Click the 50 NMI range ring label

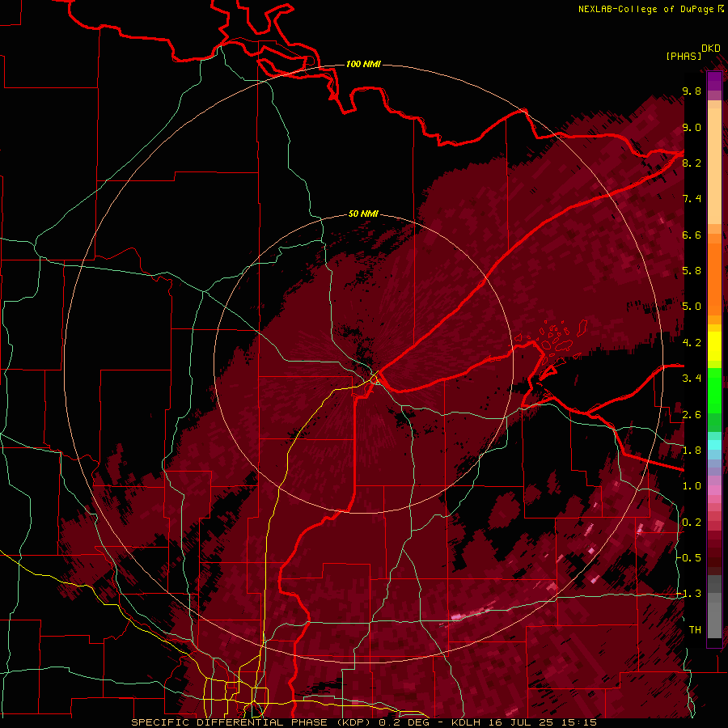[x=363, y=214]
